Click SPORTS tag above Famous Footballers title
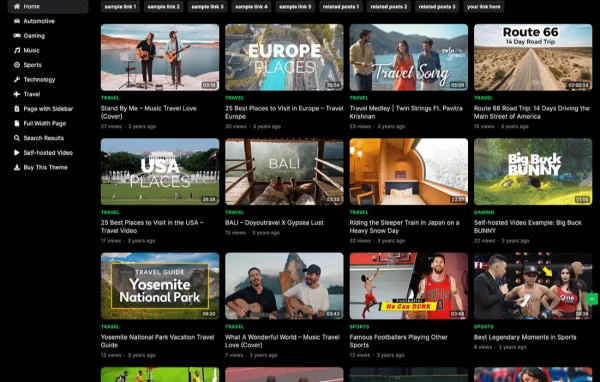600x382 pixels. coord(359,326)
